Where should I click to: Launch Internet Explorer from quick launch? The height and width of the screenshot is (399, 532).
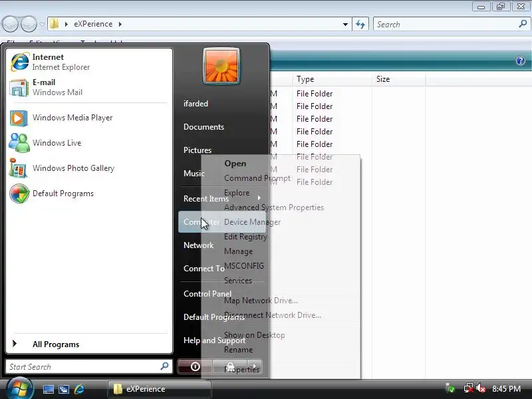coord(79,389)
